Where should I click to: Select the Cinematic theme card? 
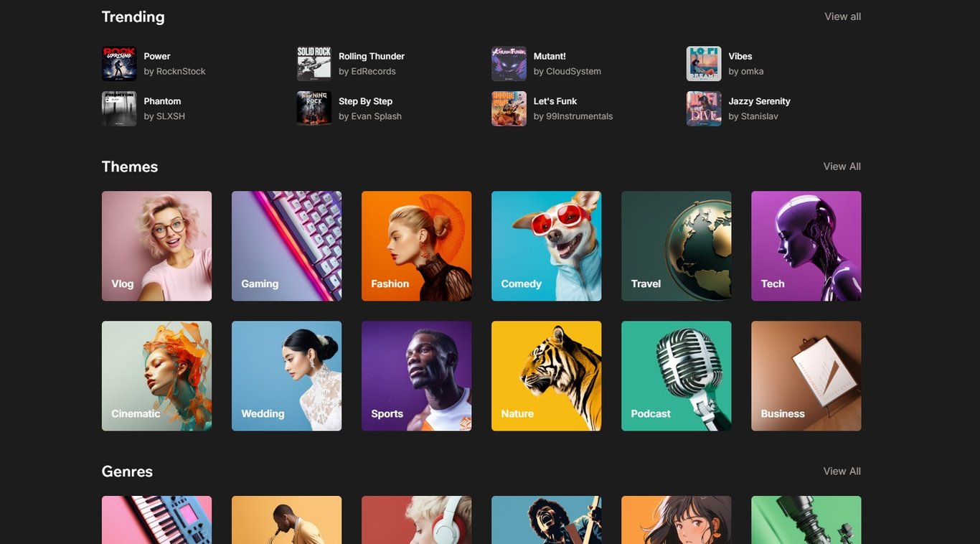pyautogui.click(x=156, y=376)
